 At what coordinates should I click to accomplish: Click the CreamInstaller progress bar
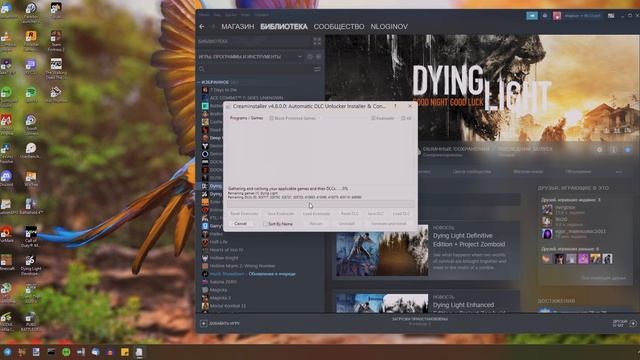pyautogui.click(x=320, y=204)
